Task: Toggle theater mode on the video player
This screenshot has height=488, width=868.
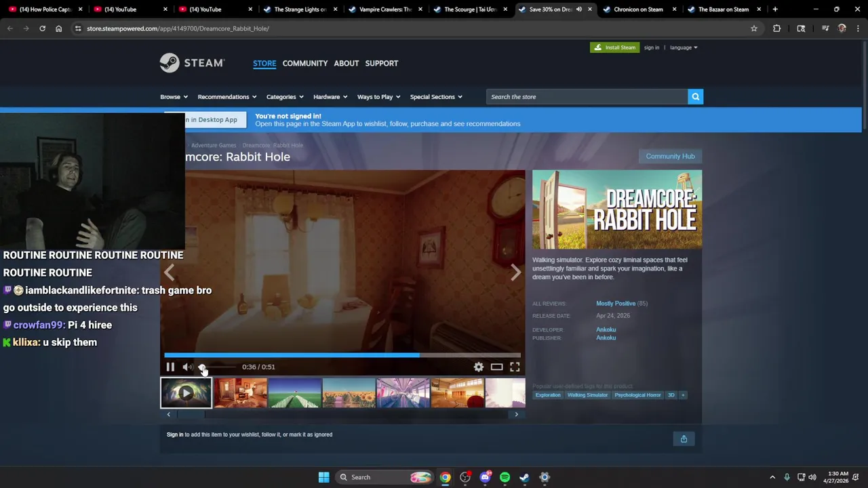Action: tap(496, 367)
